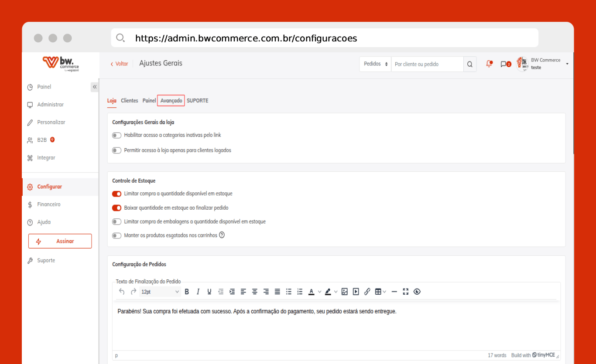Toggle underline formatting
596x364 pixels.
pyautogui.click(x=209, y=292)
